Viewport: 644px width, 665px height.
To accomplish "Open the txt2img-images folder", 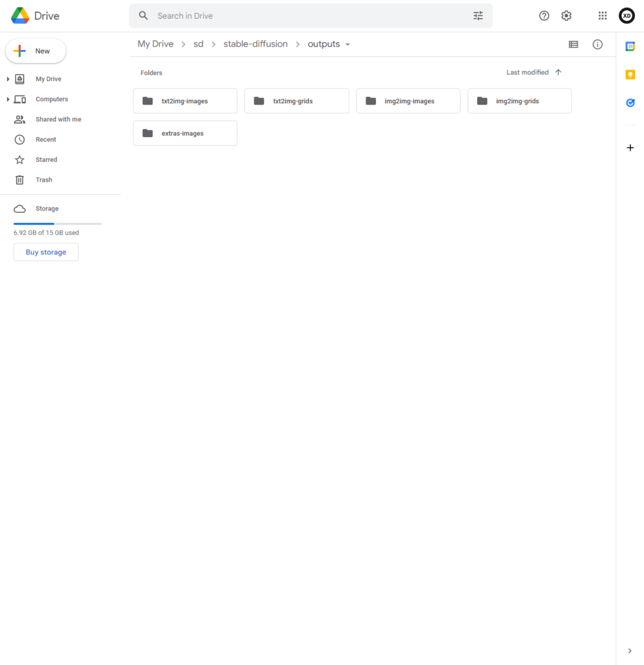I will 184,101.
